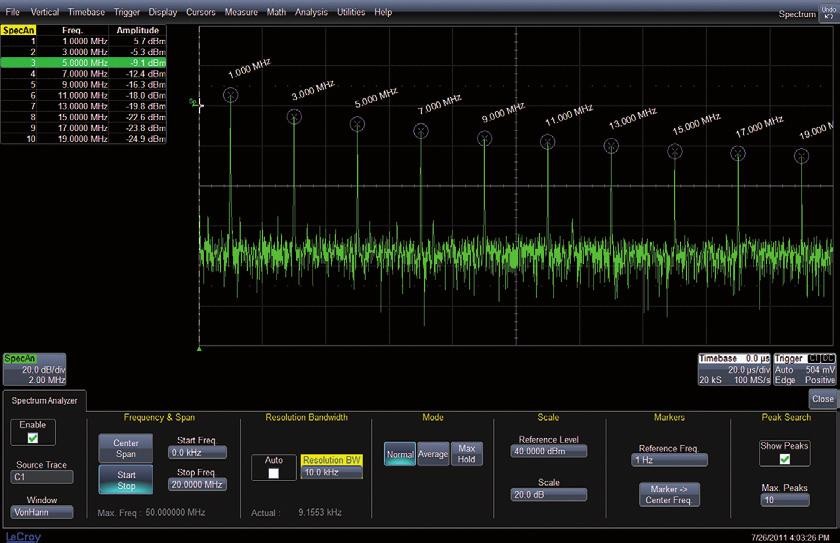Open the Timebase menu
Screen dimensions: 840x543
pos(86,12)
